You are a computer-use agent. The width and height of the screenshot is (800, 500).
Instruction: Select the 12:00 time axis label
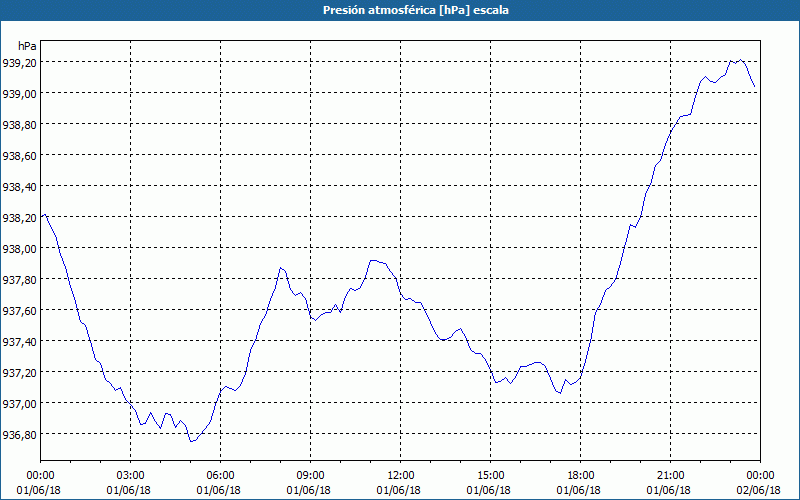pos(401,475)
